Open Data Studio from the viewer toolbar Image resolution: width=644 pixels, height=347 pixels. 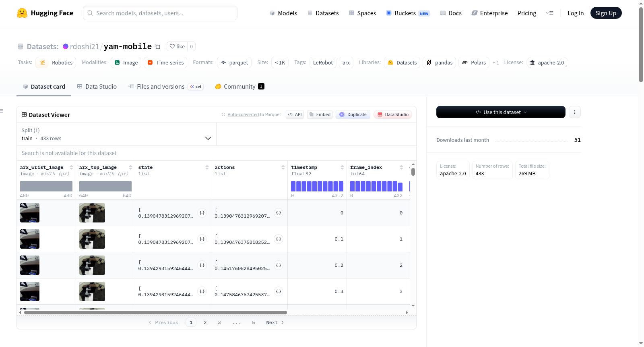(x=393, y=114)
